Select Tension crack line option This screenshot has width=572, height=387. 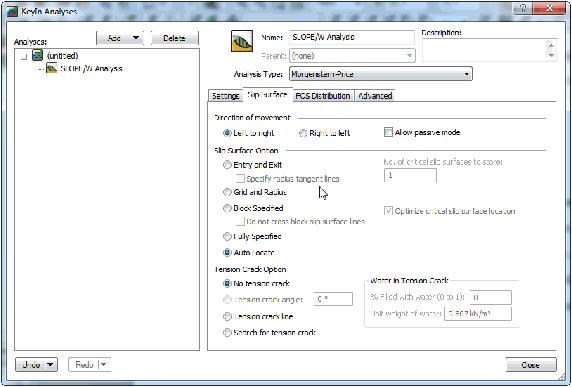227,316
